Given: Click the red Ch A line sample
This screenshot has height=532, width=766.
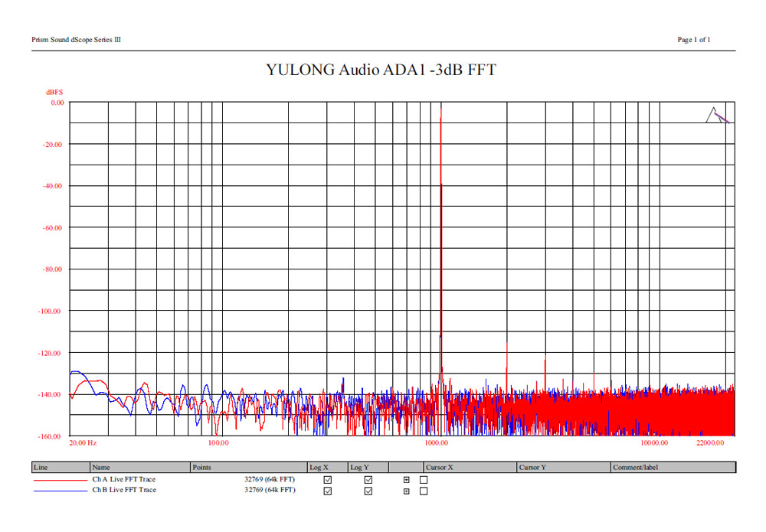Looking at the screenshot, I should (60, 480).
